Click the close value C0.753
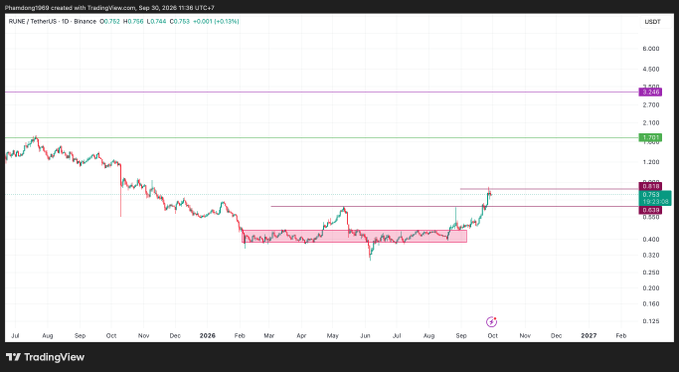 point(180,21)
